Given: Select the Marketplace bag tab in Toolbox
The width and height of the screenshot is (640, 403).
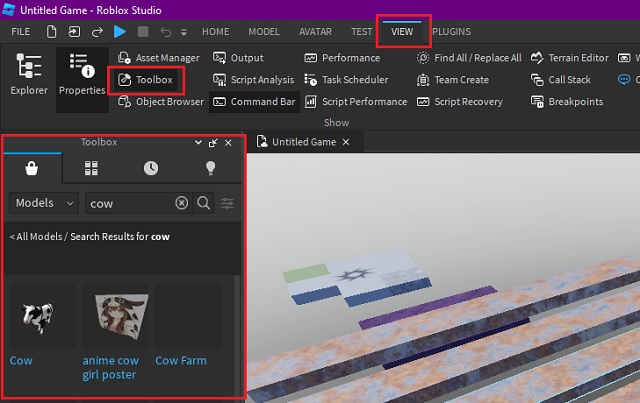Looking at the screenshot, I should [31, 168].
